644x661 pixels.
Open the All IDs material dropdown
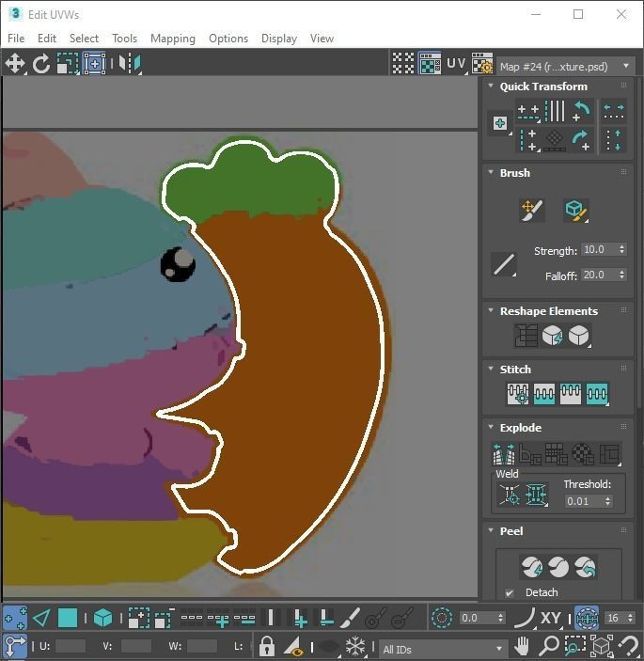pos(443,649)
